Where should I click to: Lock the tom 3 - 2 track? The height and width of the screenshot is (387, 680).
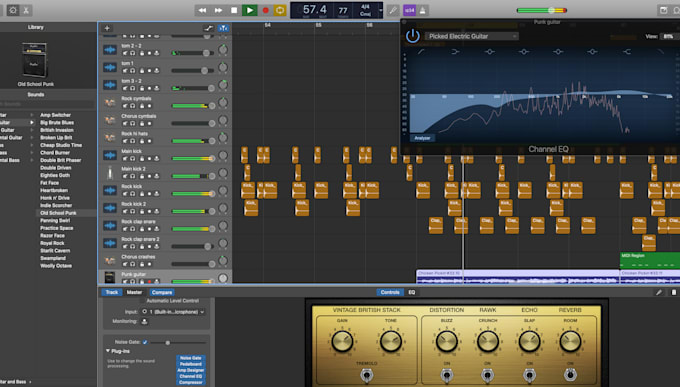click(x=141, y=88)
